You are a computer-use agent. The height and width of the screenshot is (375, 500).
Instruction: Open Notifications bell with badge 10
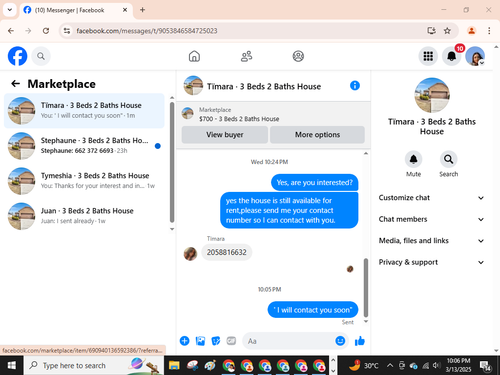click(452, 56)
